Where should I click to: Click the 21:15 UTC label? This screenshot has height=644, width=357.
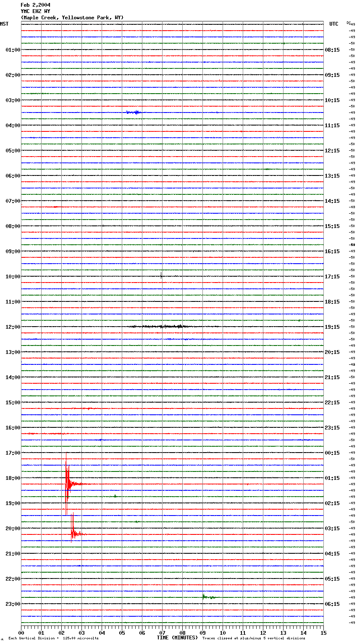332,377
